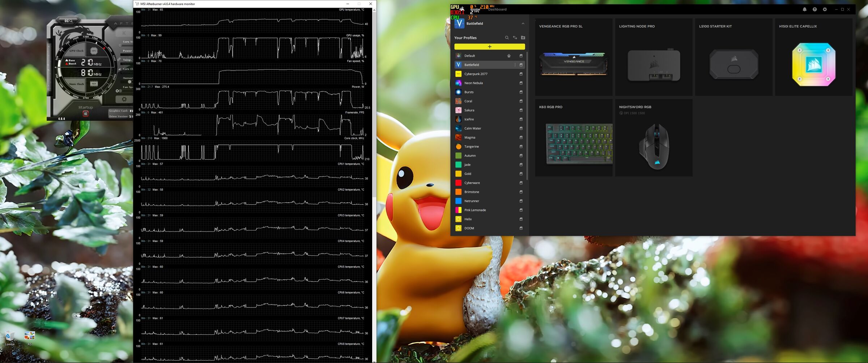Screen dimensions: 868x363
Task: Select the Tangerine profile
Action: (490, 146)
